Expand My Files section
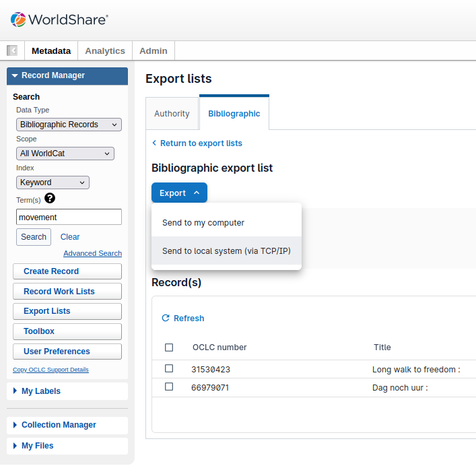476x466 pixels. (x=67, y=446)
